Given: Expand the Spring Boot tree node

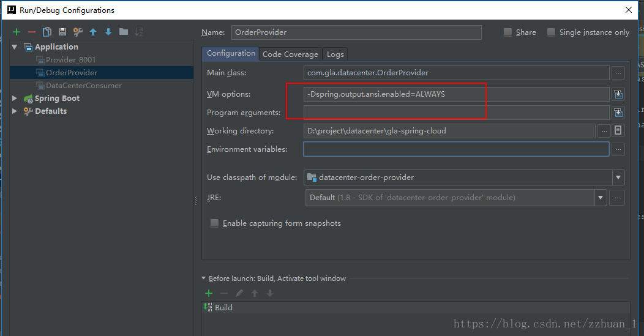Looking at the screenshot, I should click(15, 98).
